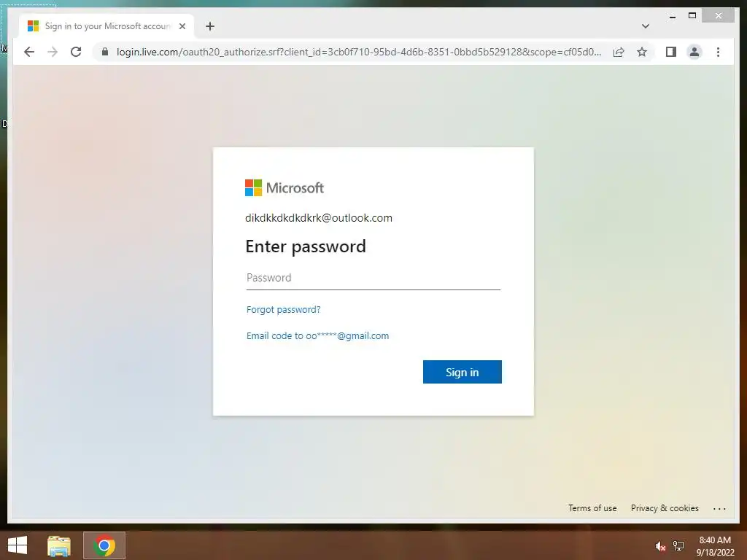
Task: Open the Terms of use link
Action: [x=592, y=508]
